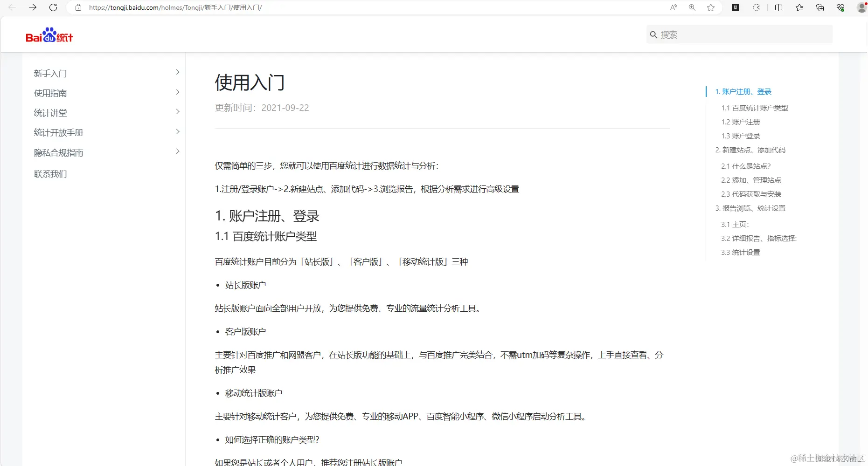Image resolution: width=868 pixels, height=466 pixels.
Task: Open the 隐私合规指南 menu item
Action: click(58, 152)
